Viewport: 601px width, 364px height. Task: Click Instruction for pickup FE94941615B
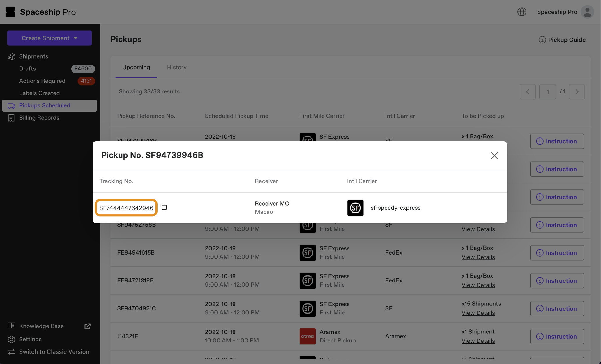pyautogui.click(x=557, y=253)
